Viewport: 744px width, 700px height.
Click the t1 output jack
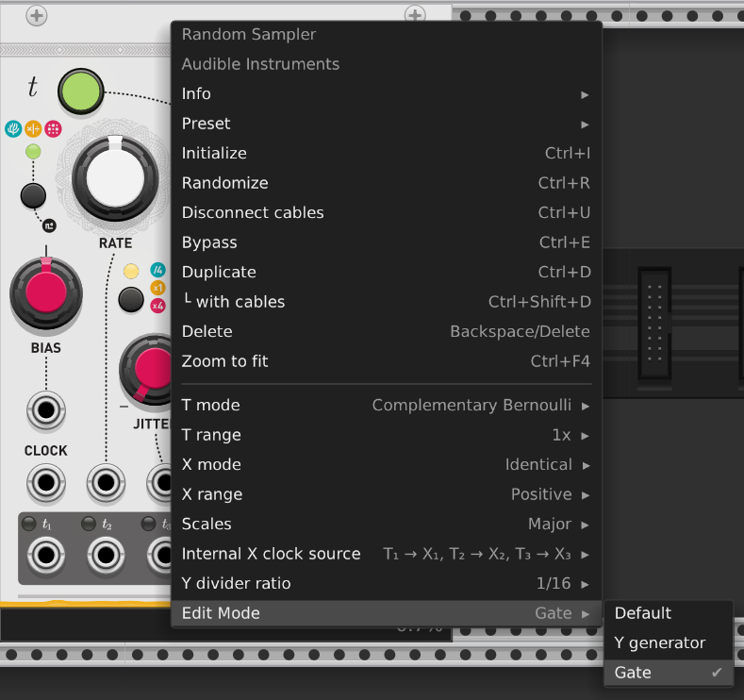[45, 555]
